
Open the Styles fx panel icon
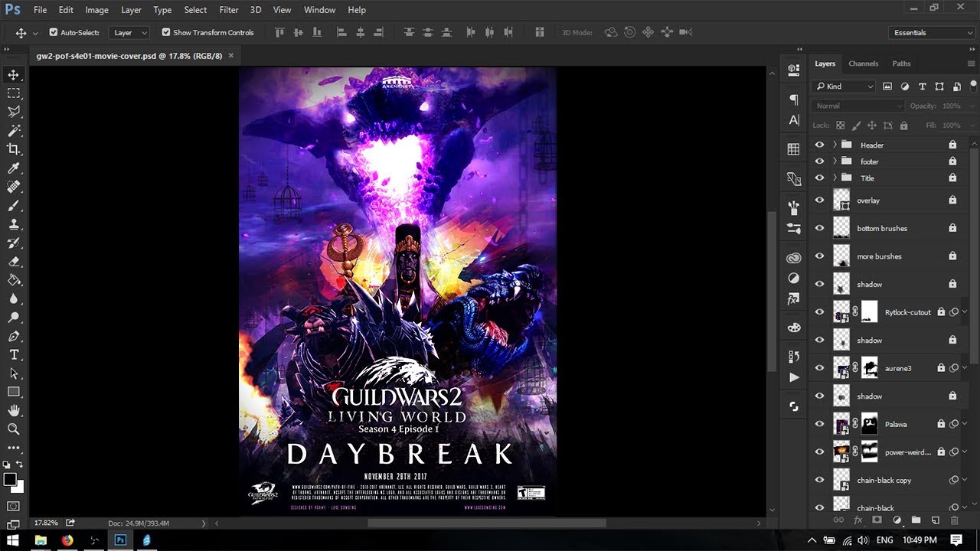click(794, 298)
